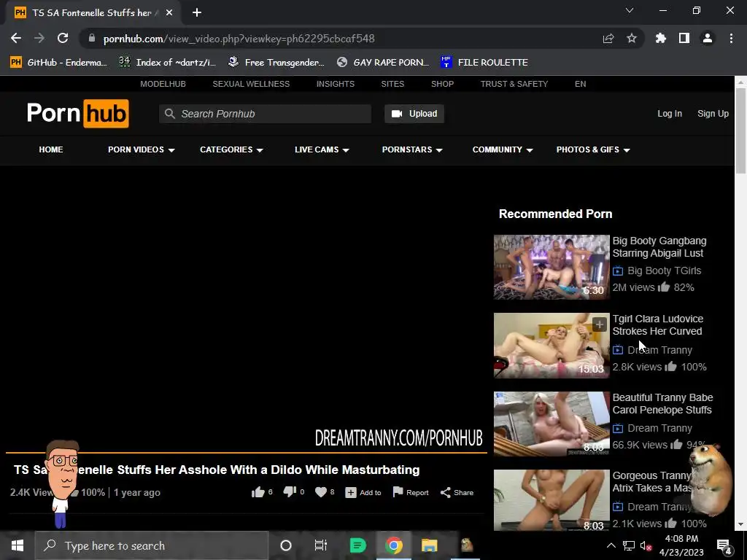Expand the PORNSTARS menu

click(x=412, y=149)
